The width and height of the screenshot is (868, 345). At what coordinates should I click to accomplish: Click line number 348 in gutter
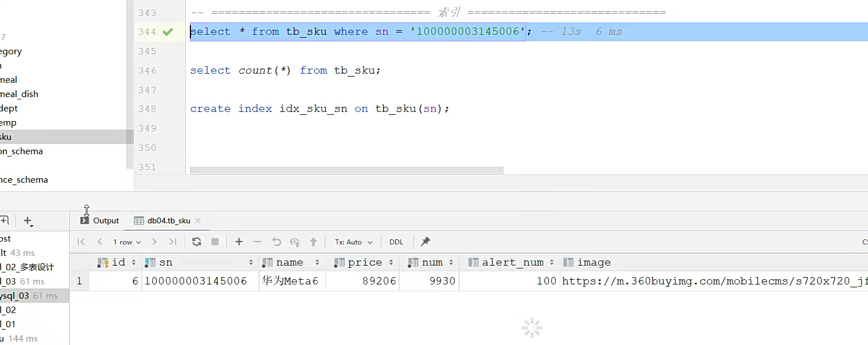[147, 109]
